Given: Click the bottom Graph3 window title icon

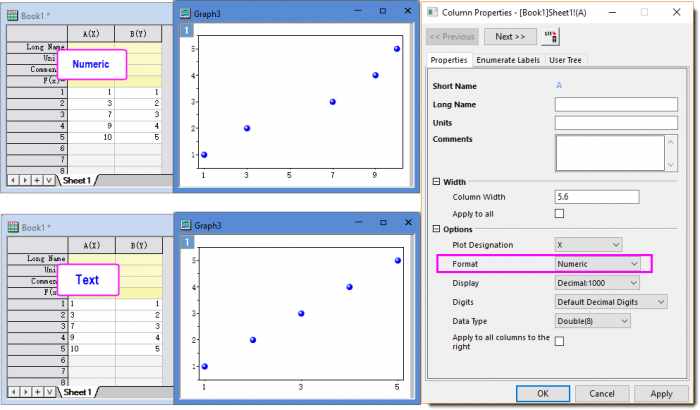Looking at the screenshot, I should pyautogui.click(x=185, y=225).
